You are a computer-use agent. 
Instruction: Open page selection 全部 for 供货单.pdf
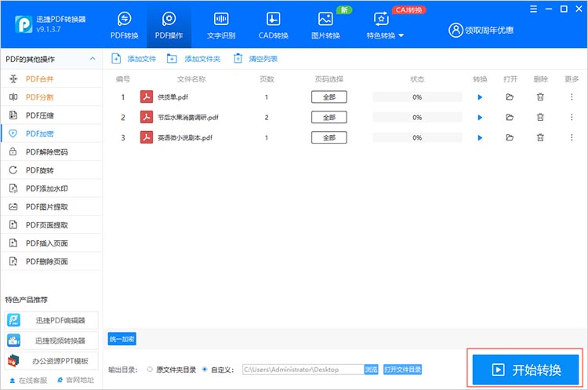pyautogui.click(x=328, y=97)
